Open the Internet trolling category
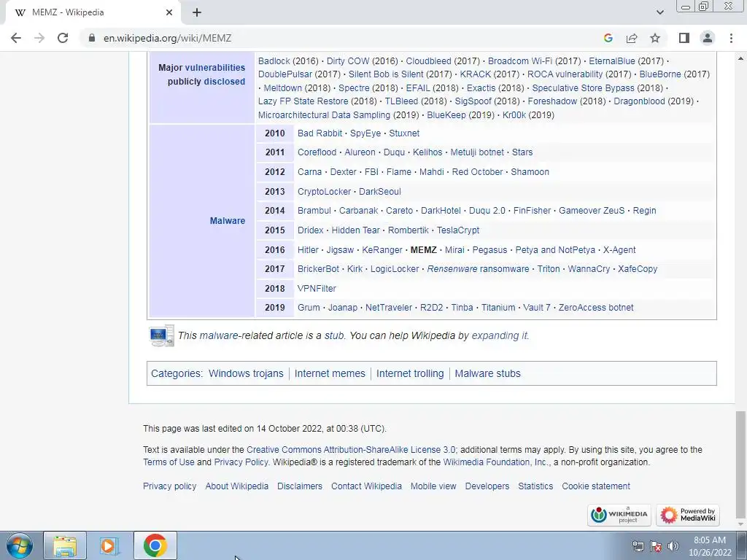 tap(410, 374)
